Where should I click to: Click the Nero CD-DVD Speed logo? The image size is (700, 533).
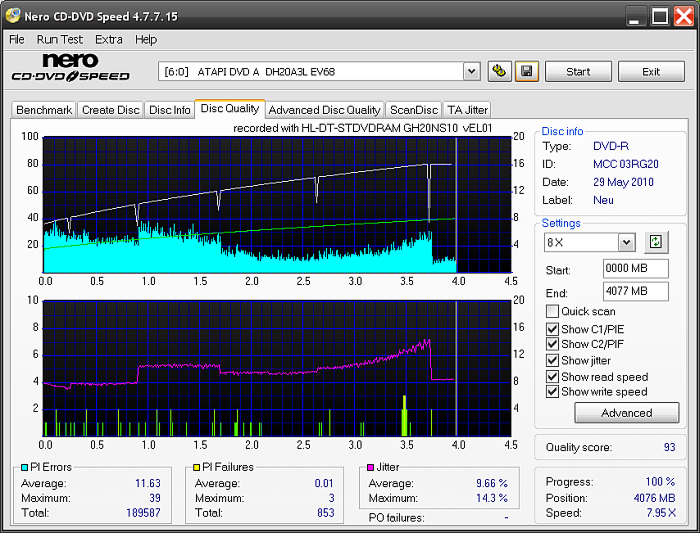[x=70, y=69]
